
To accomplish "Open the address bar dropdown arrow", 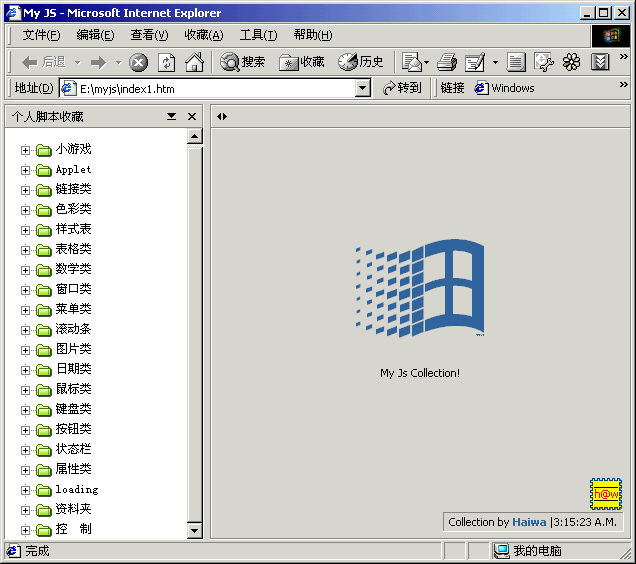I will [363, 88].
